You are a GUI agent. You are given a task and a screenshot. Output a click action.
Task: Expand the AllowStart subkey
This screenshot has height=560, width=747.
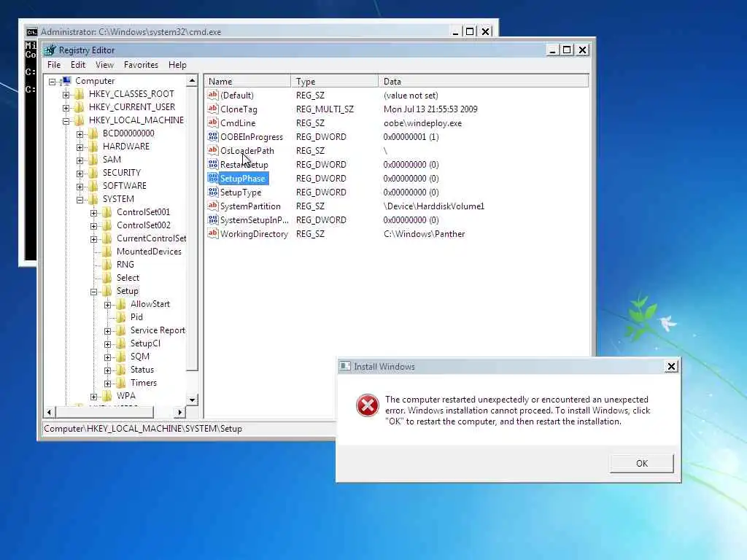pos(108,305)
